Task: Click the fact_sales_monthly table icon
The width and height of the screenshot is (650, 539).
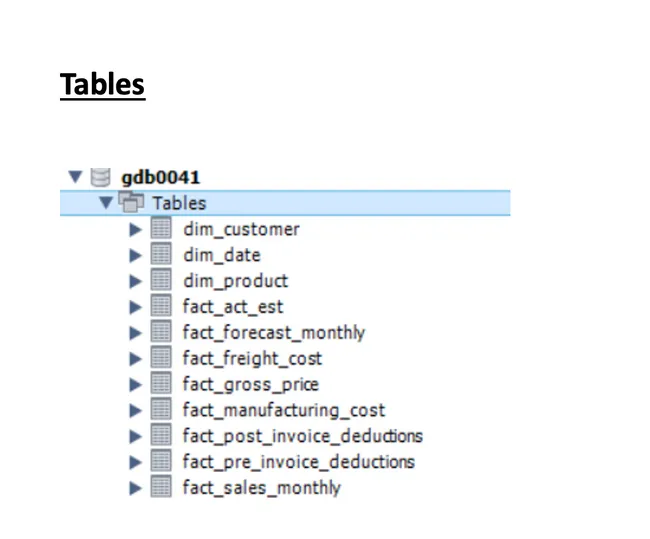Action: click(x=161, y=488)
